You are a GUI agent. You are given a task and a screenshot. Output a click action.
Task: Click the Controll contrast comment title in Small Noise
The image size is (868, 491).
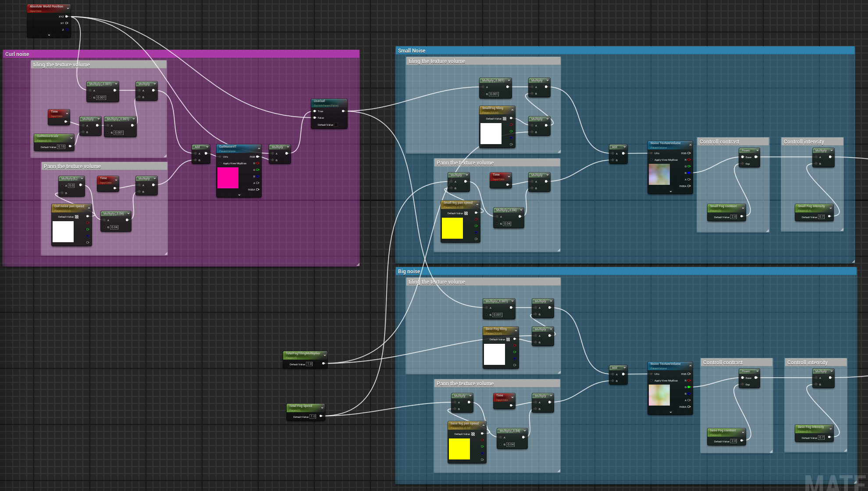coord(719,142)
